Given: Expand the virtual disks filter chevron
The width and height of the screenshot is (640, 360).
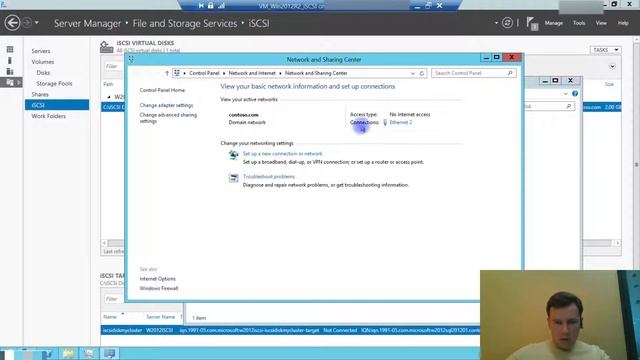Looking at the screenshot, I should 612,66.
